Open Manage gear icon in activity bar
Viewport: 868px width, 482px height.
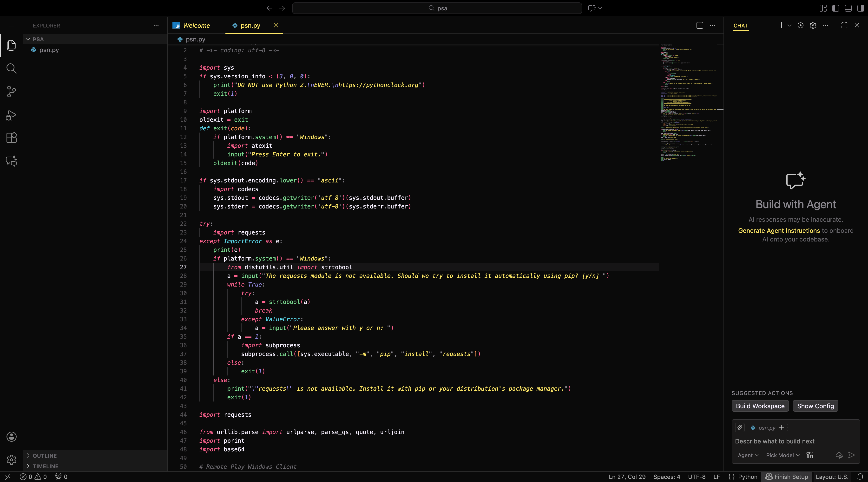coord(12,459)
